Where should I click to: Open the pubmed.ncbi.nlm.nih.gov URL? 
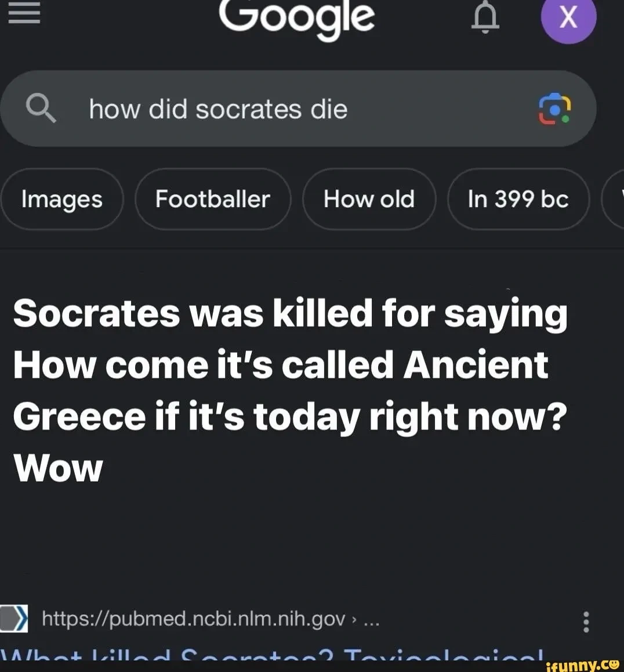tap(194, 619)
